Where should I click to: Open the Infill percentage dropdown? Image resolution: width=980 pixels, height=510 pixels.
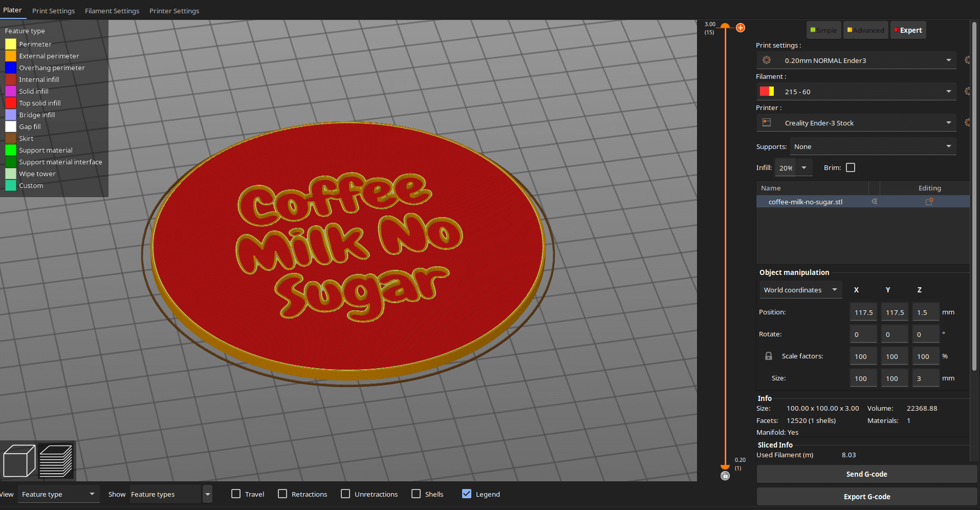tap(794, 167)
